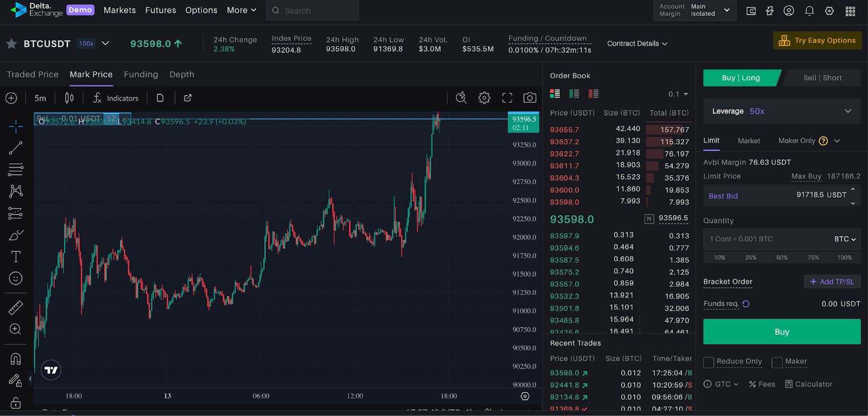Take a chart snapshot with the camera
The image size is (868, 416).
[529, 98]
